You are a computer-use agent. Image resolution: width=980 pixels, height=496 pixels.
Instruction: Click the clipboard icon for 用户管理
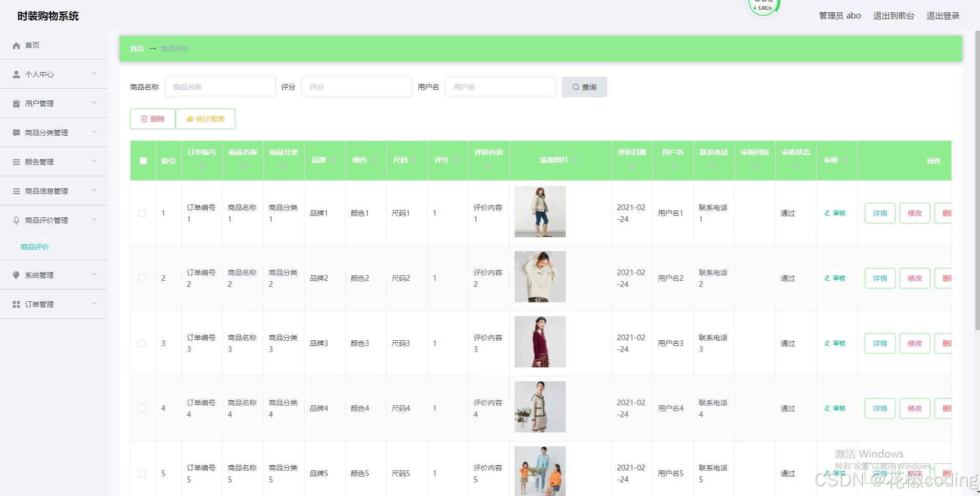click(16, 104)
